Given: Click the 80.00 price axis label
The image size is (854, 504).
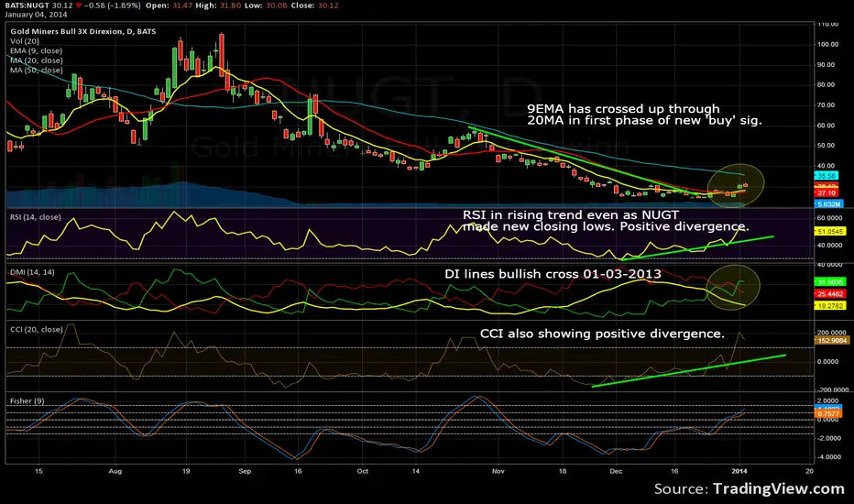Looking at the screenshot, I should coord(826,85).
